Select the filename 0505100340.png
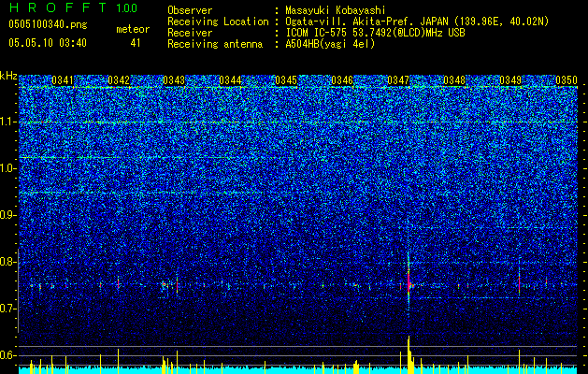The height and width of the screenshot is (374, 588). (x=48, y=24)
